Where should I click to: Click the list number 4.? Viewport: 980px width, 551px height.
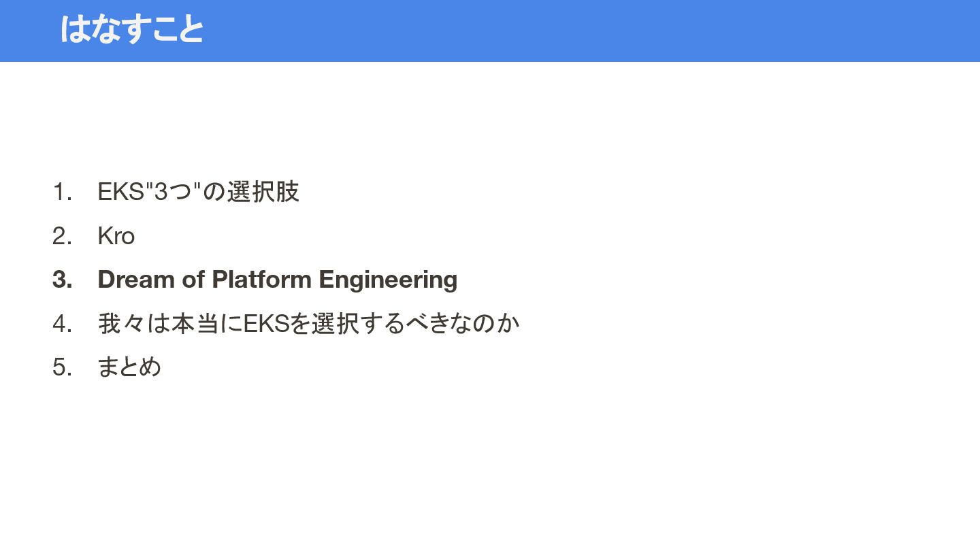click(62, 323)
